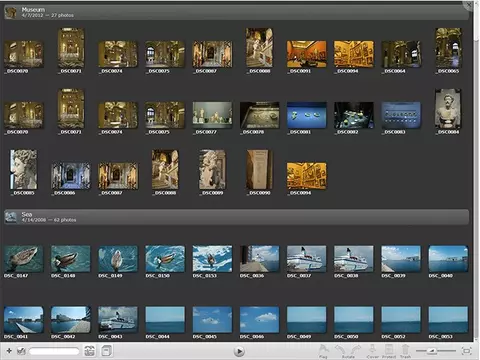
Task: Click the search field in bottom toolbar
Action: (x=54, y=351)
